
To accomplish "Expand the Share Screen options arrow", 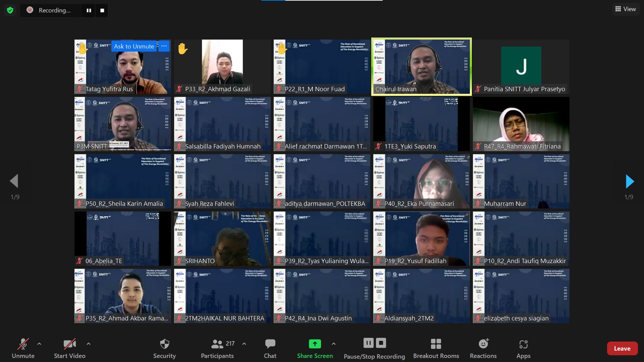I will pos(334,344).
